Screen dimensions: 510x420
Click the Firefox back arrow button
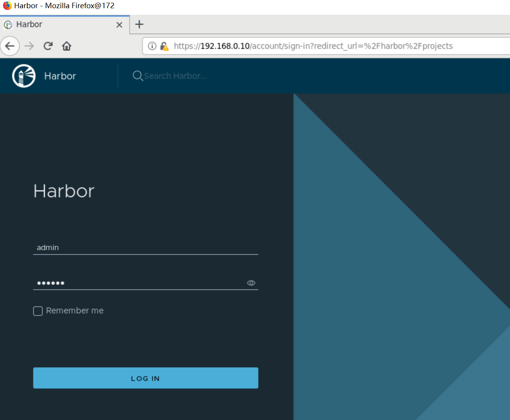click(10, 46)
